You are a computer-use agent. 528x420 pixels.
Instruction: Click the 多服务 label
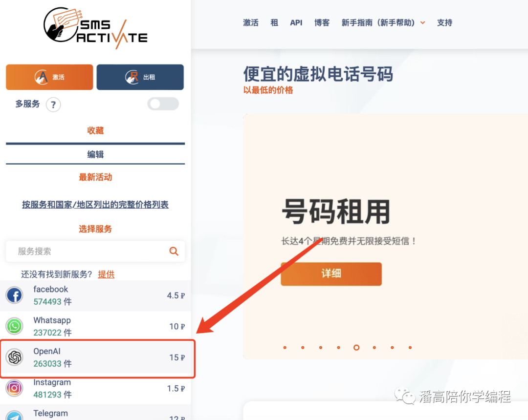tap(27, 104)
